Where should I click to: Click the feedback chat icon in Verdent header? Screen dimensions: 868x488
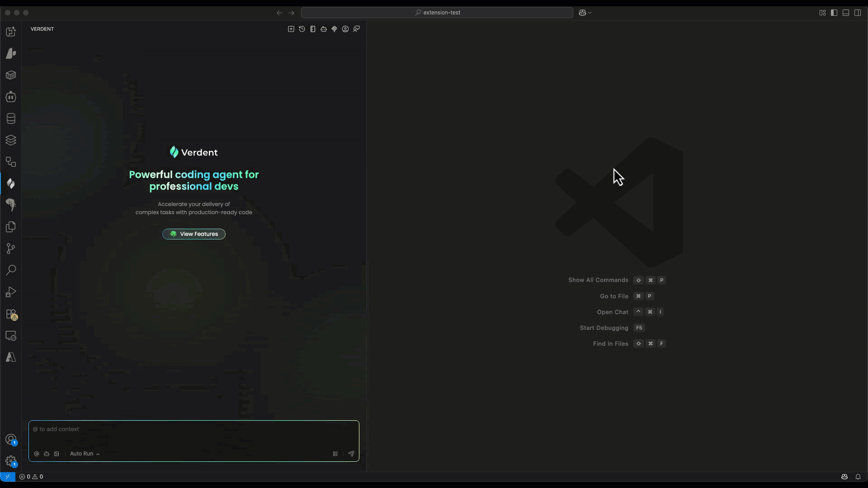click(357, 29)
